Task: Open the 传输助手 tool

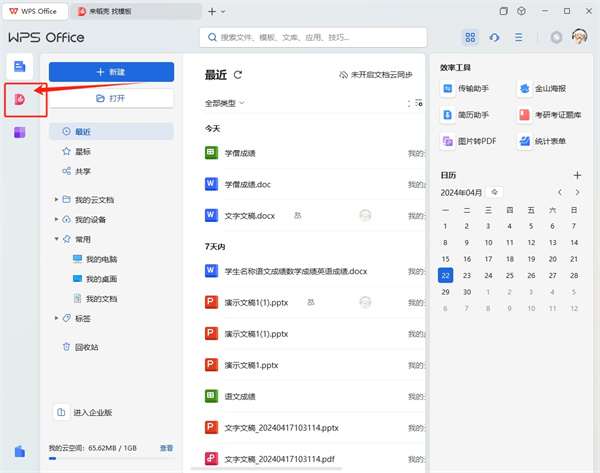Action: pos(465,89)
